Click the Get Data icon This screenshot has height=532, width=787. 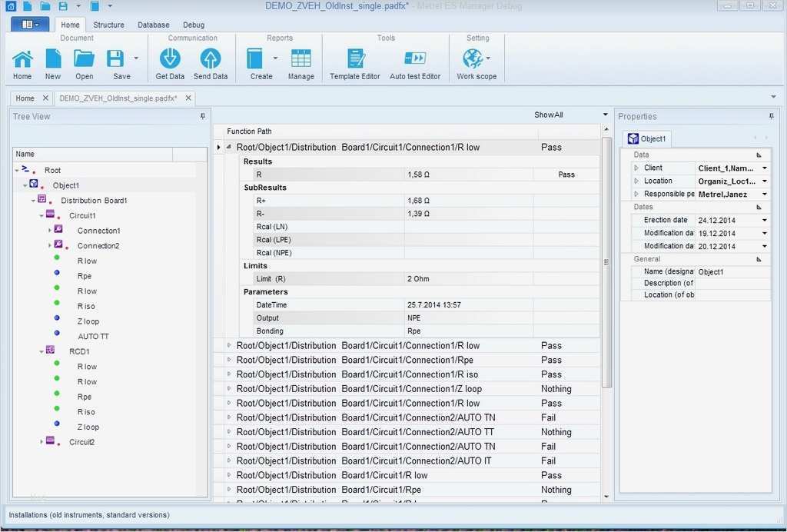click(170, 59)
